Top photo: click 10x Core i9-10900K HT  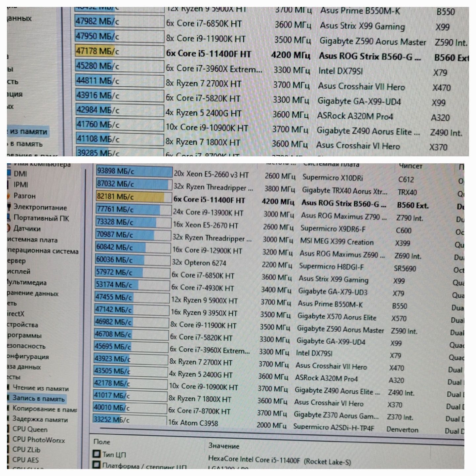click(206, 128)
